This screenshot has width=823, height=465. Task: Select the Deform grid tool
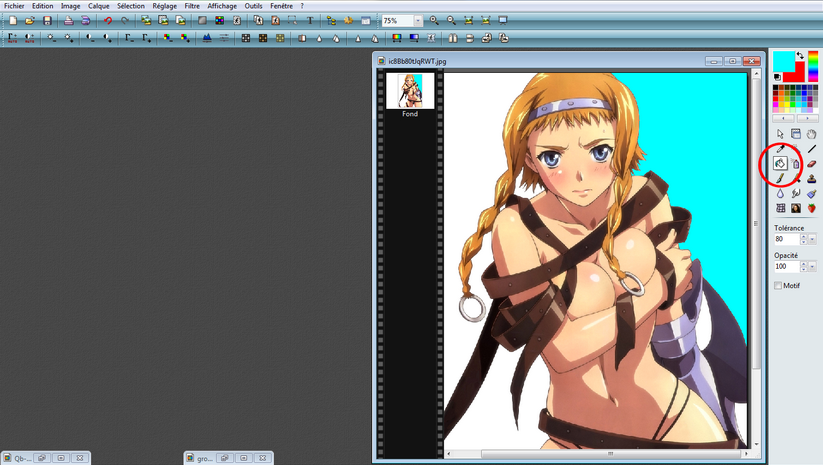coord(780,208)
